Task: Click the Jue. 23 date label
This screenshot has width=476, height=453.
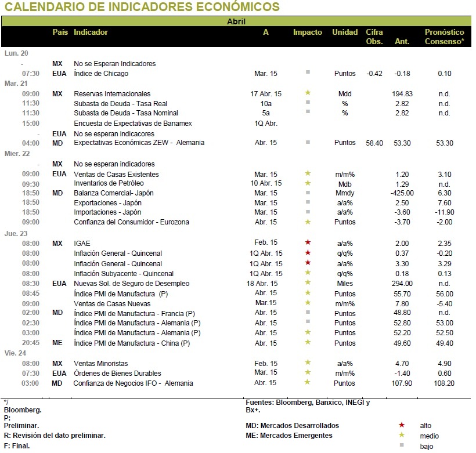Action: click(x=16, y=233)
